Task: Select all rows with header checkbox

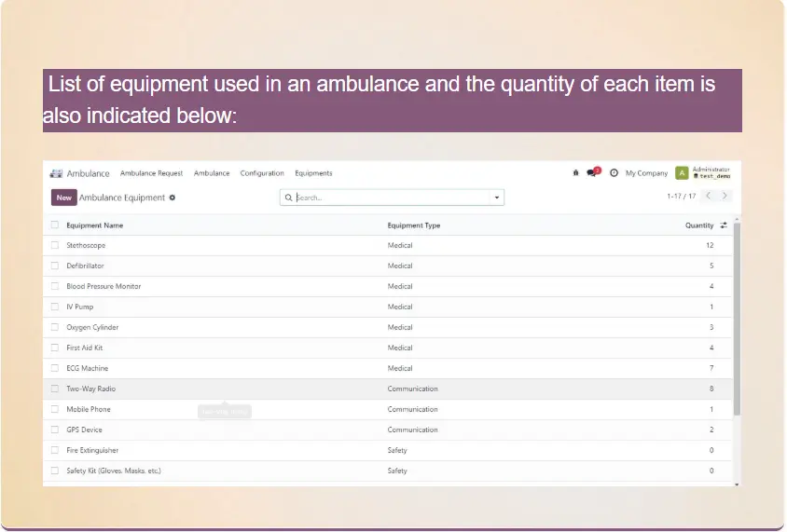Action: point(55,225)
